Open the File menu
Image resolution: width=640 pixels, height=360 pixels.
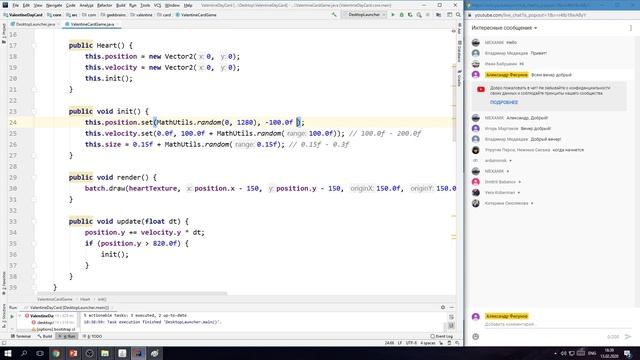tap(16, 5)
